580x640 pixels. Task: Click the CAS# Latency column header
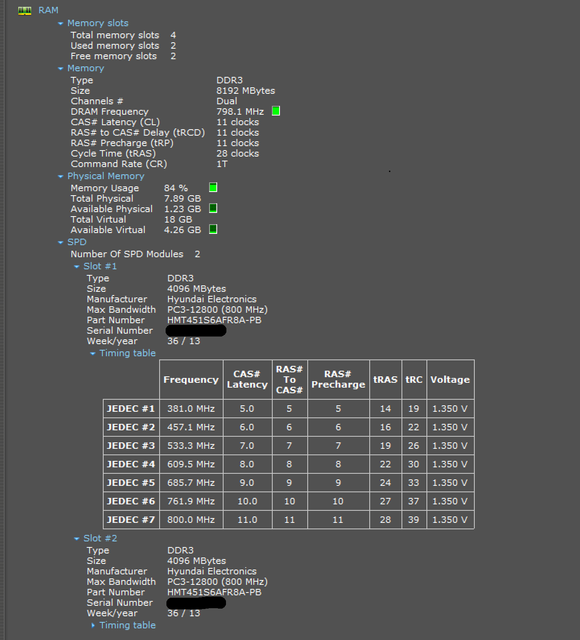pyautogui.click(x=247, y=380)
